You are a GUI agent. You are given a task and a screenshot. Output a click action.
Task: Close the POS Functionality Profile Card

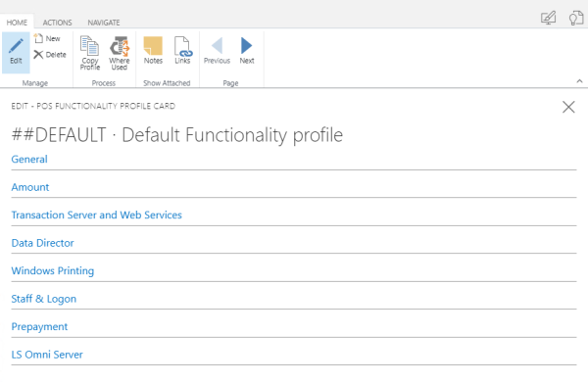click(568, 107)
